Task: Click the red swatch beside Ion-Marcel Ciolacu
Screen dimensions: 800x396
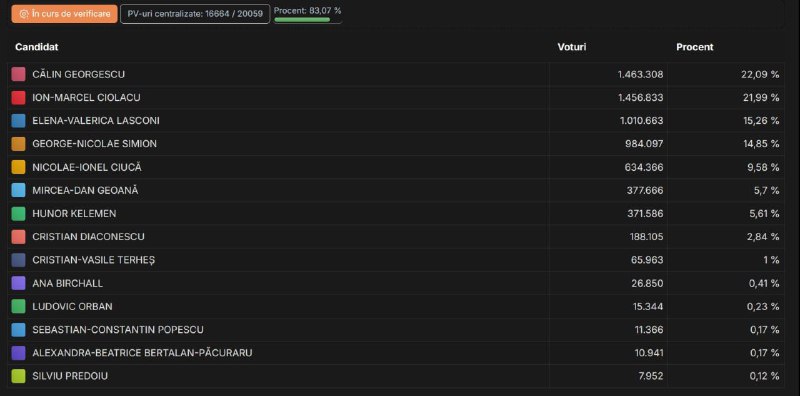Action: click(18, 97)
